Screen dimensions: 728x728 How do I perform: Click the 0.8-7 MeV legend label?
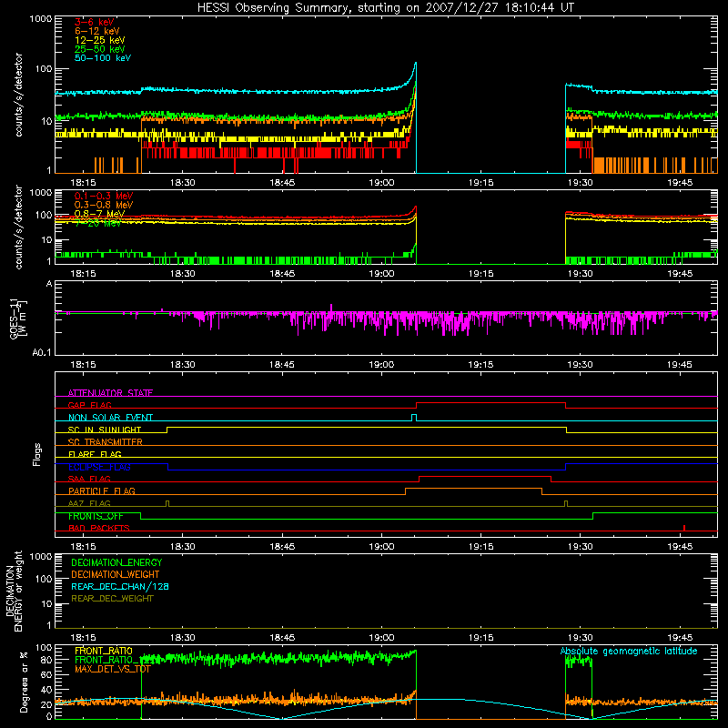click(x=99, y=214)
